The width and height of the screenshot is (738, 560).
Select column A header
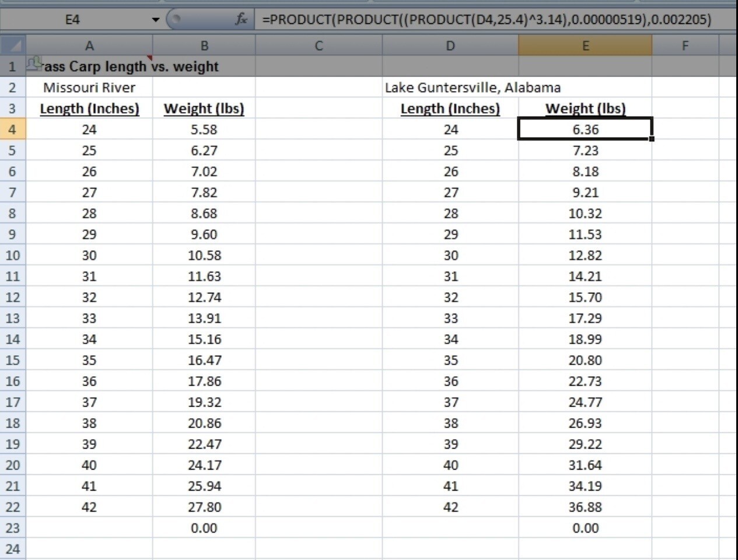89,45
